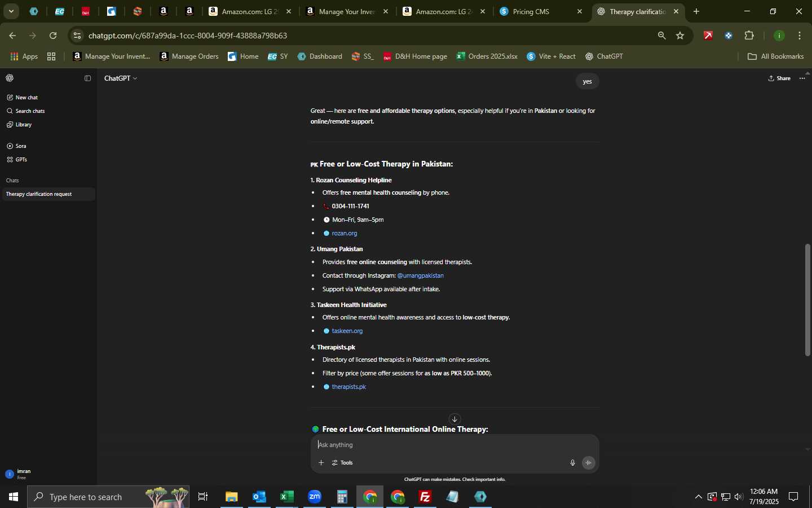Open the Extensions puzzle icon

click(x=750, y=36)
